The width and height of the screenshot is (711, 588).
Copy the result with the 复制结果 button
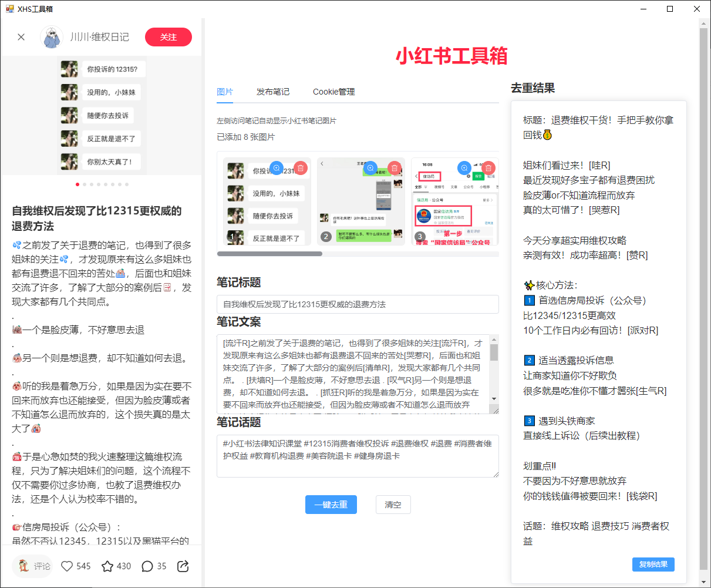click(653, 565)
